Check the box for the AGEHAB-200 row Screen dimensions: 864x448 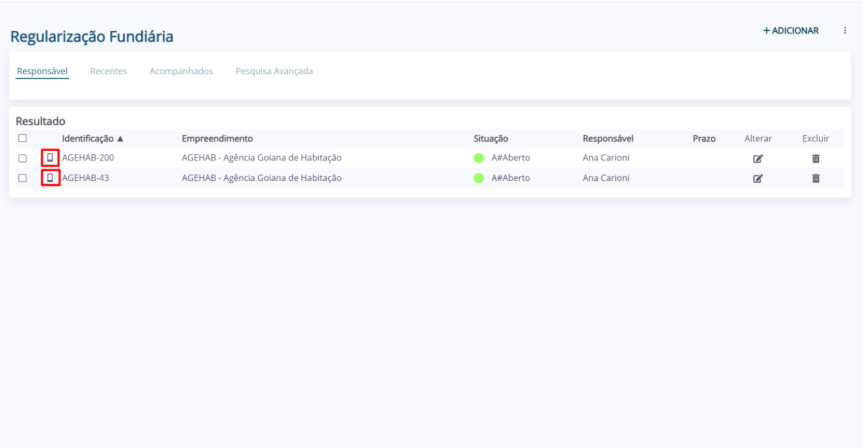coord(23,158)
